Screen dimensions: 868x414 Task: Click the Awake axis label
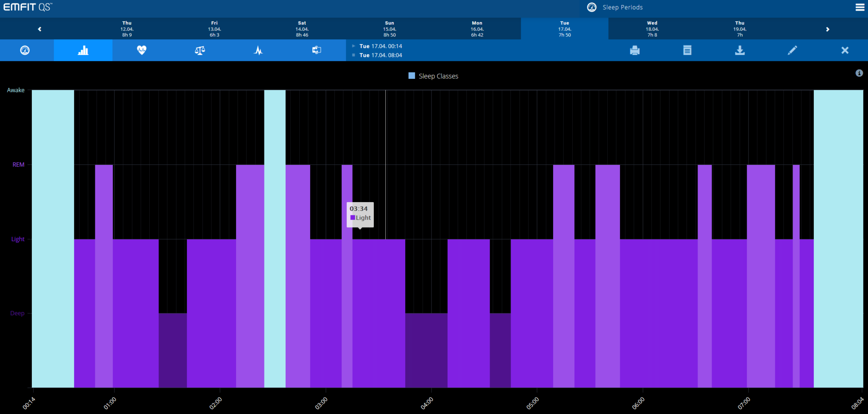click(16, 90)
